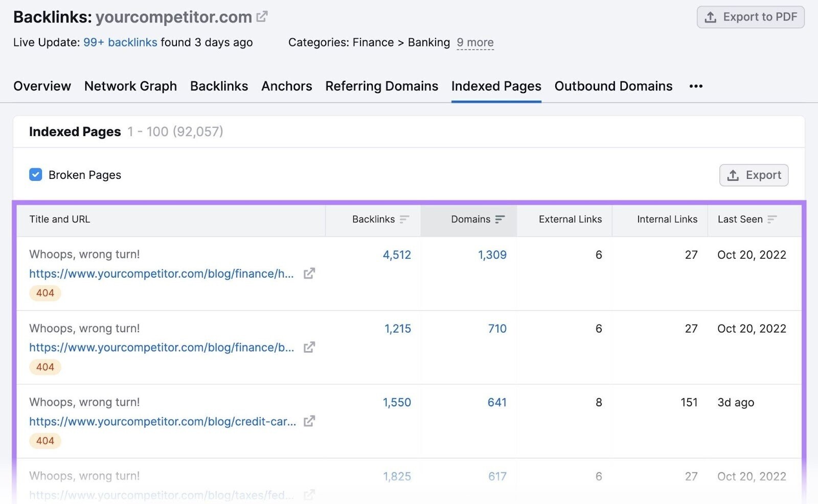Uncheck the Broken Pages checkbox
Screen dimensions: 818x504
[35, 174]
